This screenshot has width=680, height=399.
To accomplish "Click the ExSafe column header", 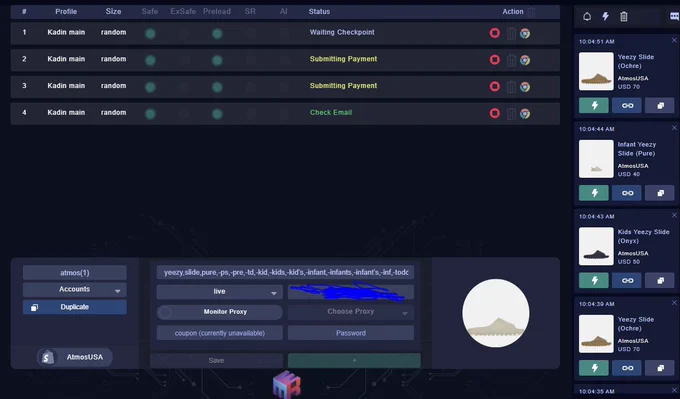I will click(183, 12).
